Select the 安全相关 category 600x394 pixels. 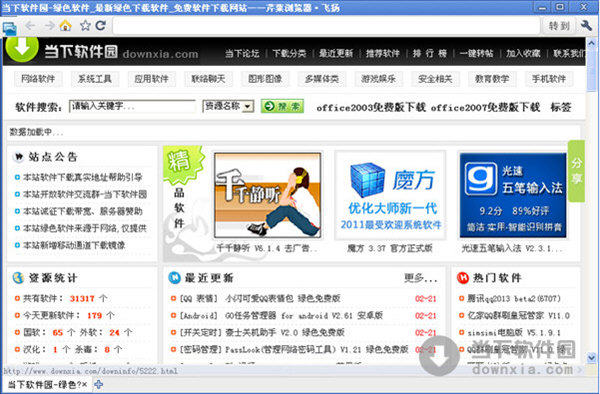point(435,79)
